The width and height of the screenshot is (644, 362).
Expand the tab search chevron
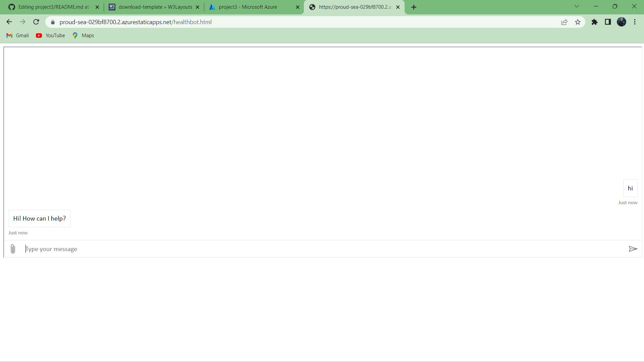click(577, 6)
